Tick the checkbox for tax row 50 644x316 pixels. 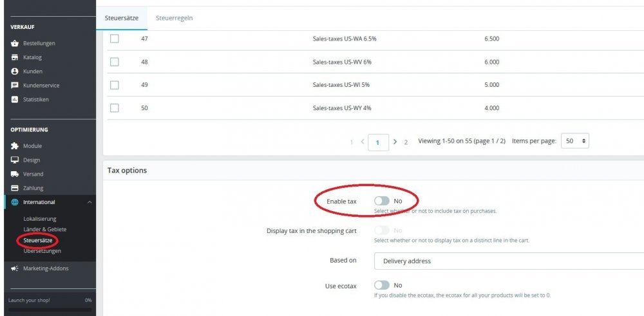click(115, 108)
